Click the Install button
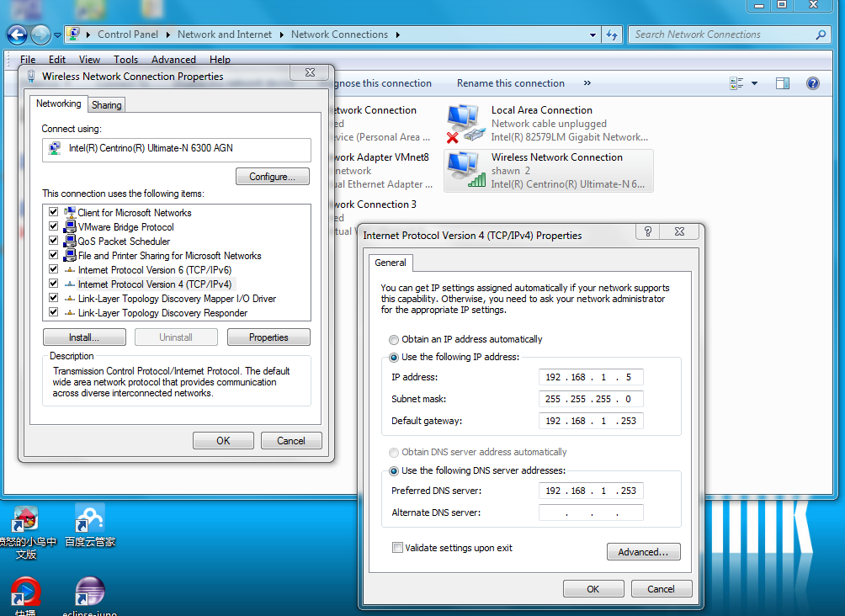The width and height of the screenshot is (845, 616). [x=84, y=337]
